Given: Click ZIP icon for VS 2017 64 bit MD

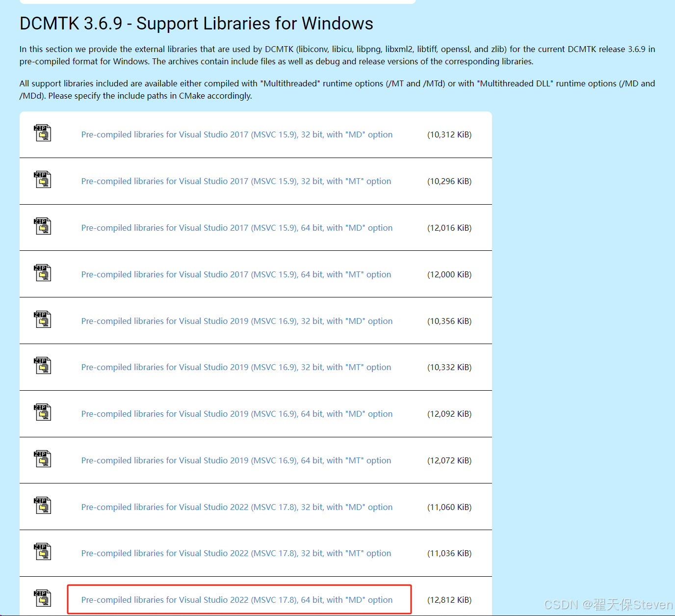Looking at the screenshot, I should coord(43,226).
